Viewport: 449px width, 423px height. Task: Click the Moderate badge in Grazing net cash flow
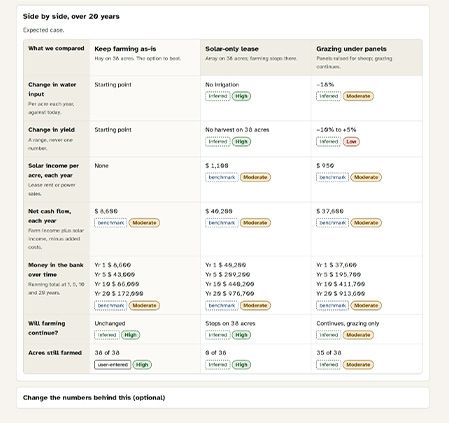[366, 223]
